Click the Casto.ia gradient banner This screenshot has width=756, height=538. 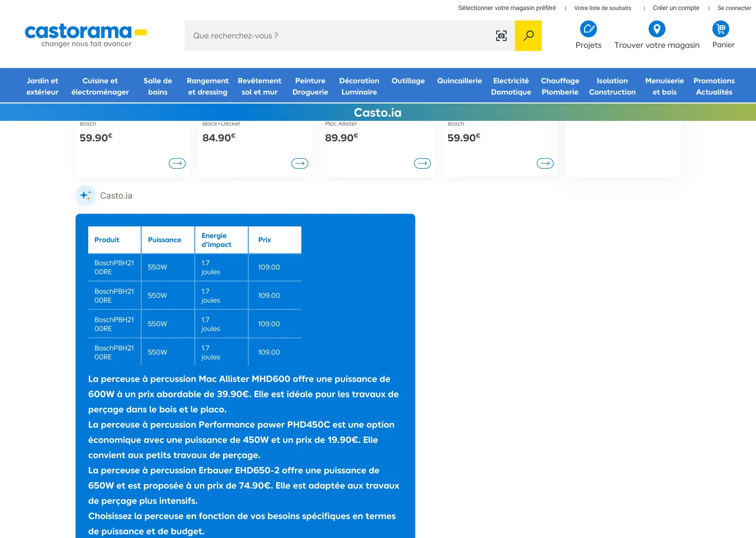(378, 112)
